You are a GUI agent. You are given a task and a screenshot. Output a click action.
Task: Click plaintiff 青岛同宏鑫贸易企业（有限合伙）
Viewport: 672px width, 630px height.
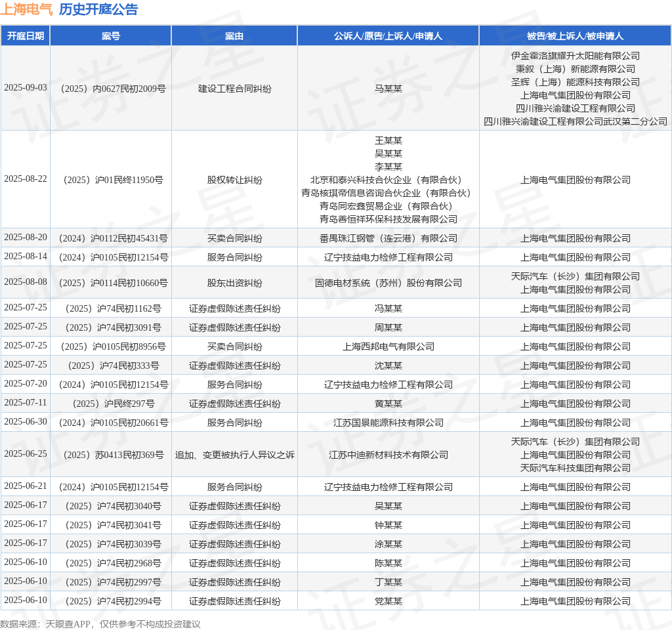pos(388,206)
